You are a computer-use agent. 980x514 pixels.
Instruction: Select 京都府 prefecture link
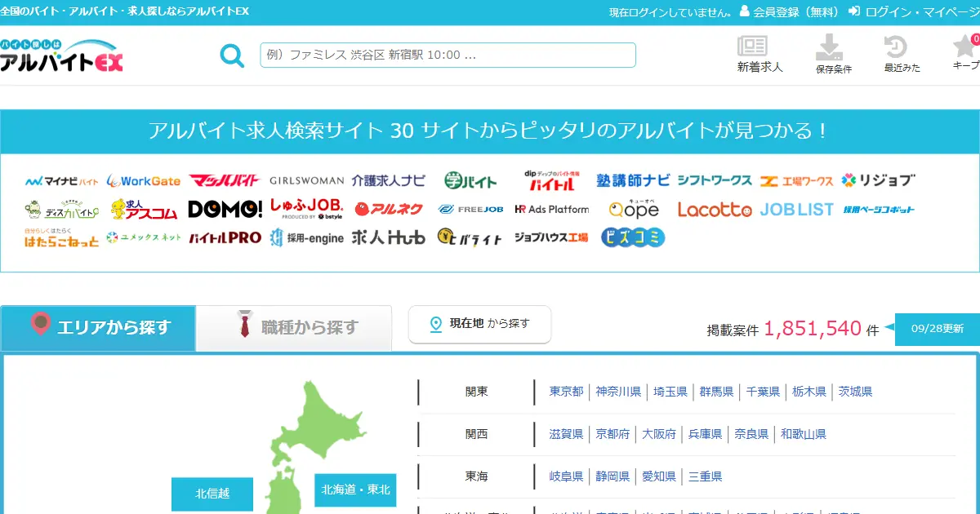[x=612, y=434]
